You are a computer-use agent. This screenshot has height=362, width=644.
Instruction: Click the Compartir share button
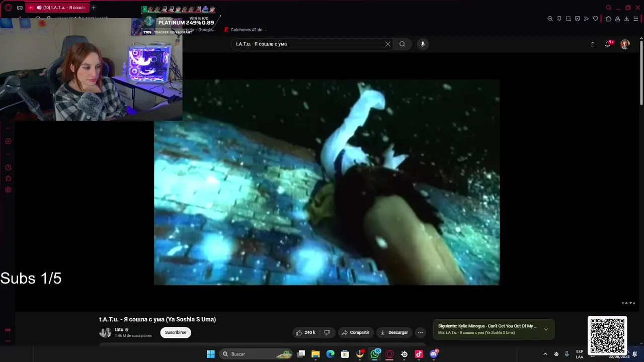pyautogui.click(x=355, y=332)
